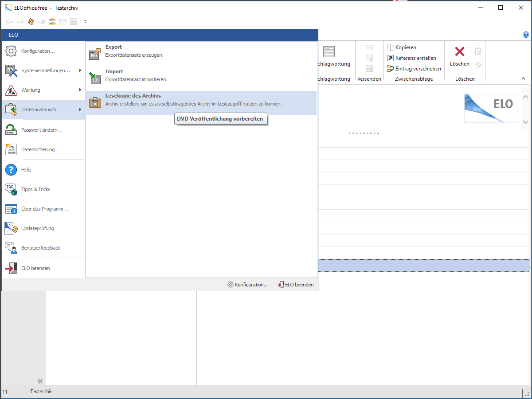This screenshot has height=399, width=532.
Task: Open Datensicherung backup icon
Action: click(x=11, y=149)
